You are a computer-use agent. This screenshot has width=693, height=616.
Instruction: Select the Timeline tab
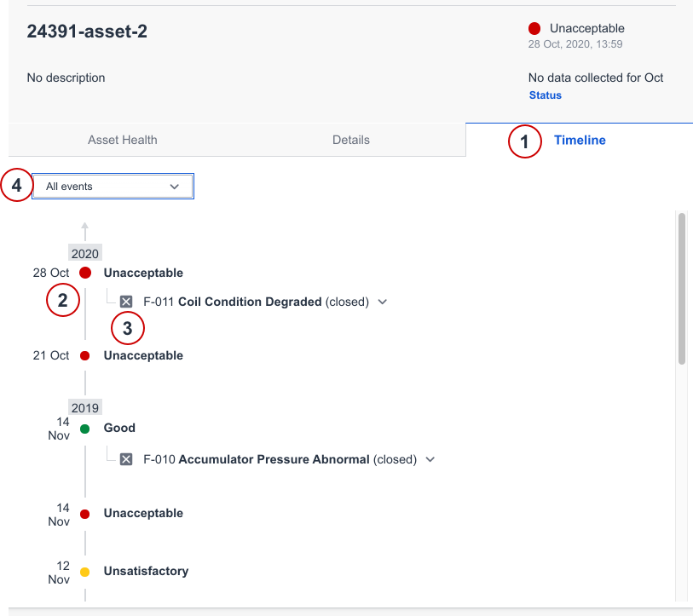(580, 140)
